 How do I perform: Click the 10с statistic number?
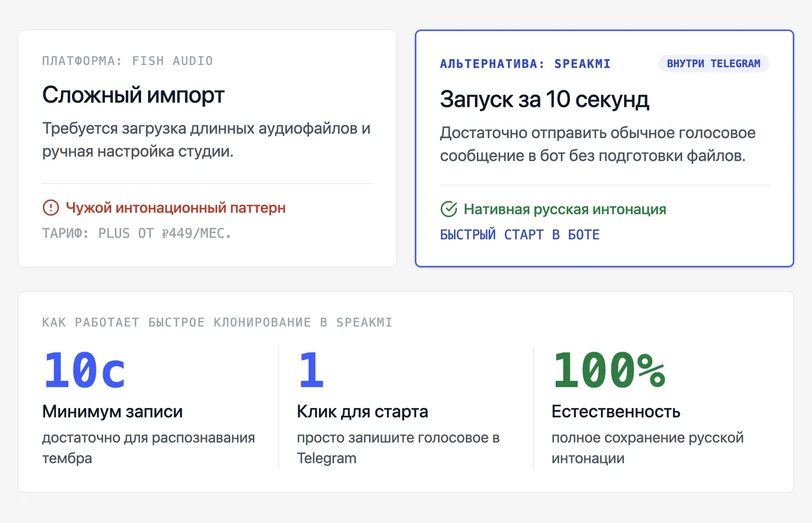[85, 370]
